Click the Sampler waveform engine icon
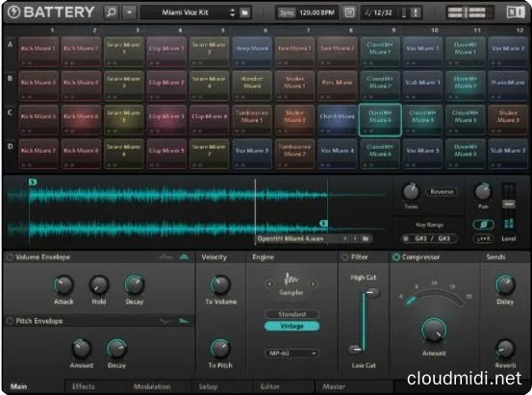Viewport: 532px width, 395px height. (291, 280)
